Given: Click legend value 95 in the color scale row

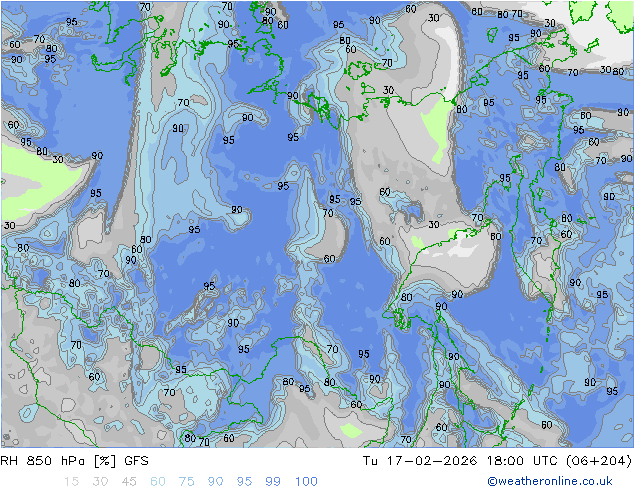Looking at the screenshot, I should click(x=244, y=482).
